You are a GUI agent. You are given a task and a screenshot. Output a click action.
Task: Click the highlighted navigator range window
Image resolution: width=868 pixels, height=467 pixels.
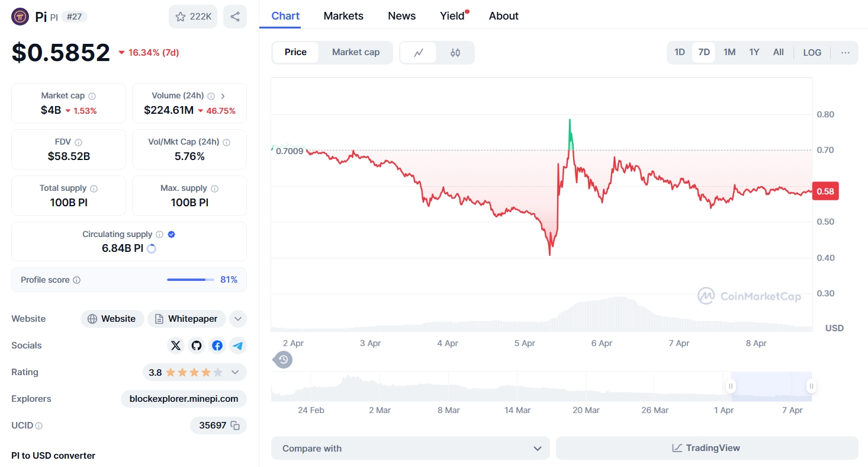(x=771, y=386)
